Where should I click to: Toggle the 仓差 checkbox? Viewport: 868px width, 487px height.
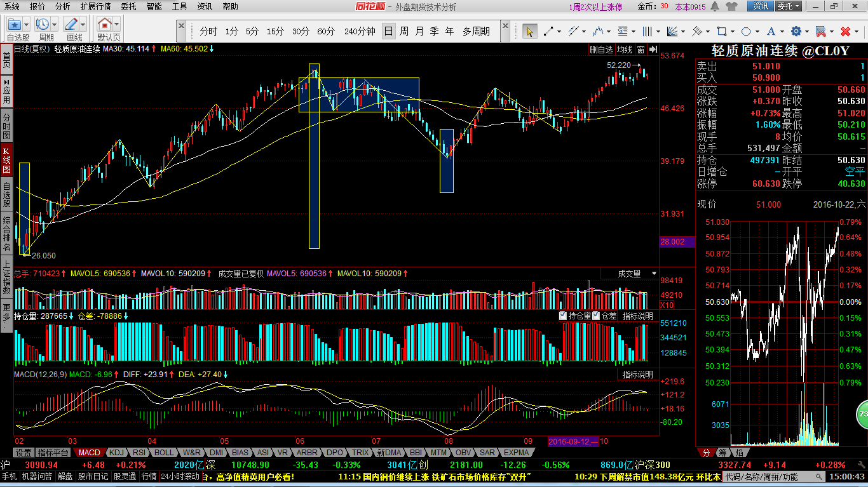(x=596, y=316)
